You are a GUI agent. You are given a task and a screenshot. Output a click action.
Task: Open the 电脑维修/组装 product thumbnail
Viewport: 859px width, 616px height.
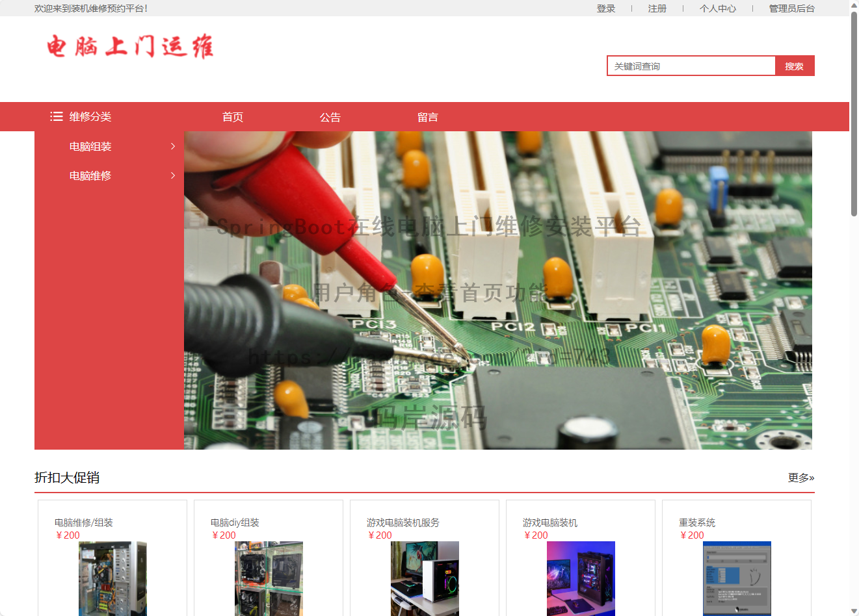click(x=112, y=578)
